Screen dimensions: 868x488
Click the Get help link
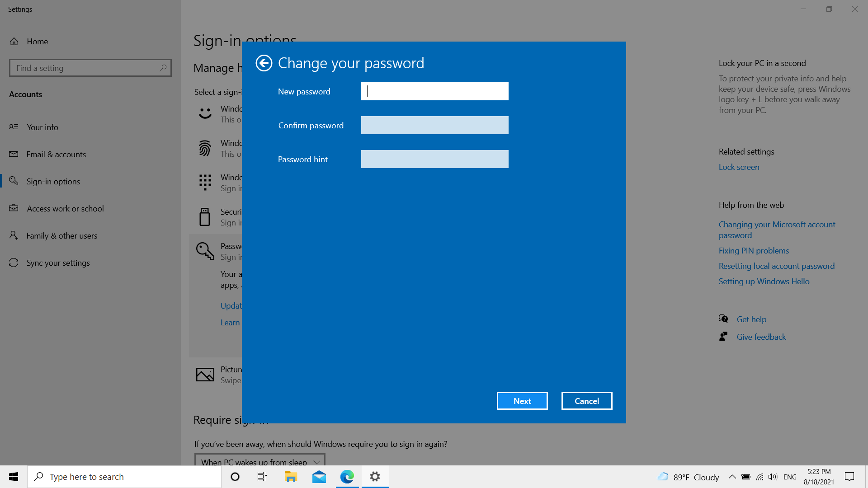751,319
